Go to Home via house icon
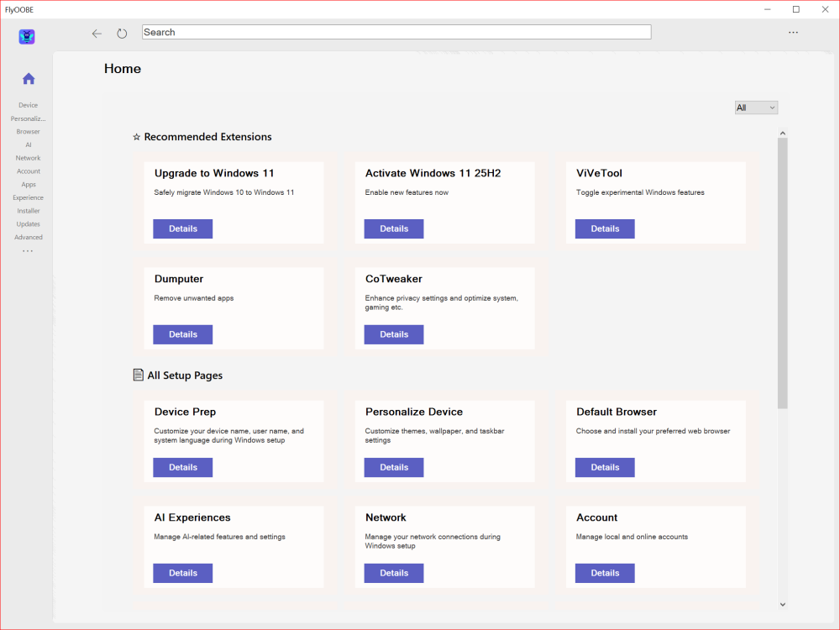The image size is (840, 630). (29, 79)
